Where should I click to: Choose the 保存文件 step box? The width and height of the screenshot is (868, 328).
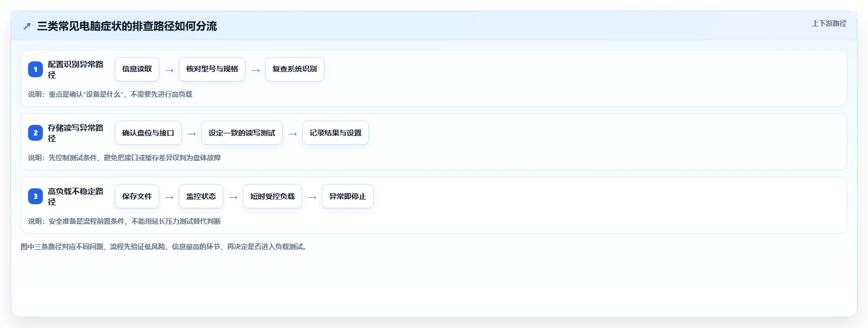[x=137, y=196]
